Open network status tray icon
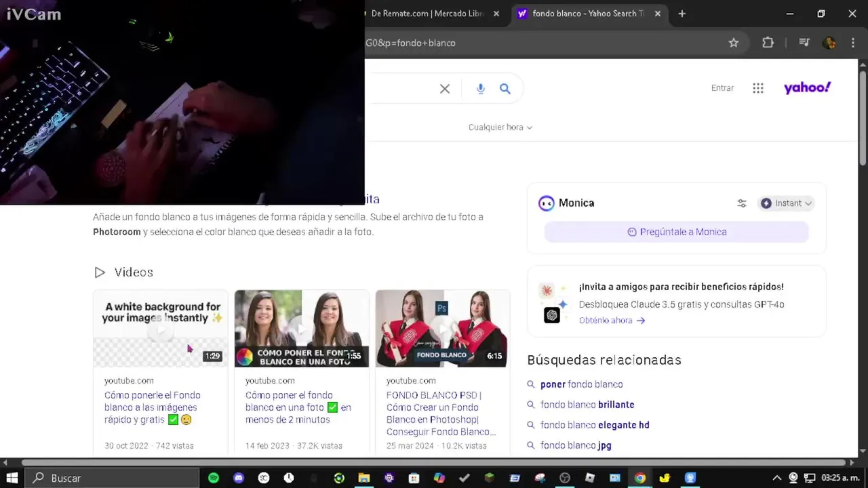Image resolution: width=868 pixels, height=488 pixels. point(809,478)
